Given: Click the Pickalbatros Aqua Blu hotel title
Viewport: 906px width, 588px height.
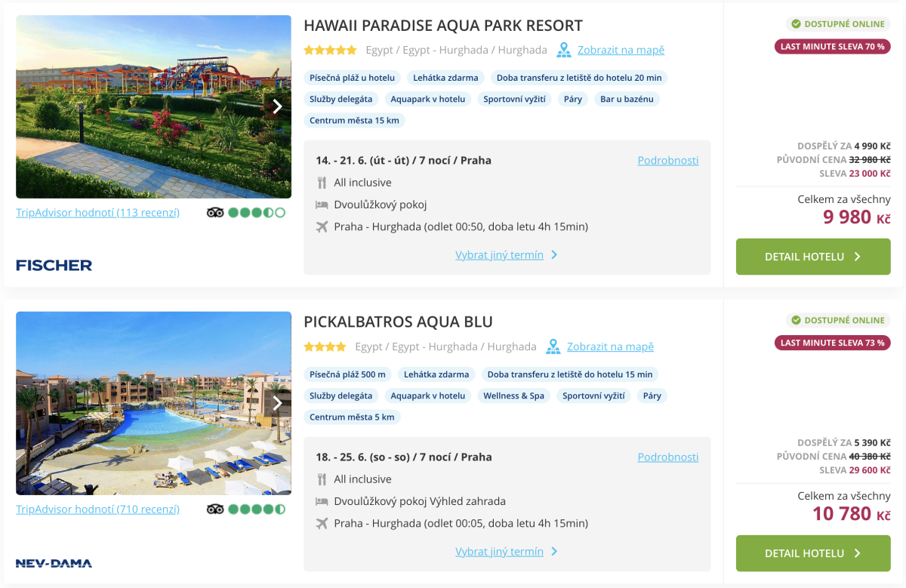Looking at the screenshot, I should click(398, 322).
